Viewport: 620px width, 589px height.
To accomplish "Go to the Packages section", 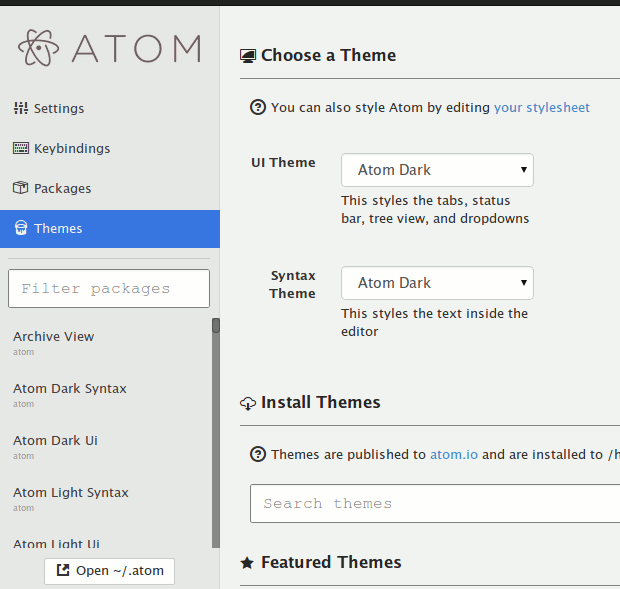I will 62,188.
